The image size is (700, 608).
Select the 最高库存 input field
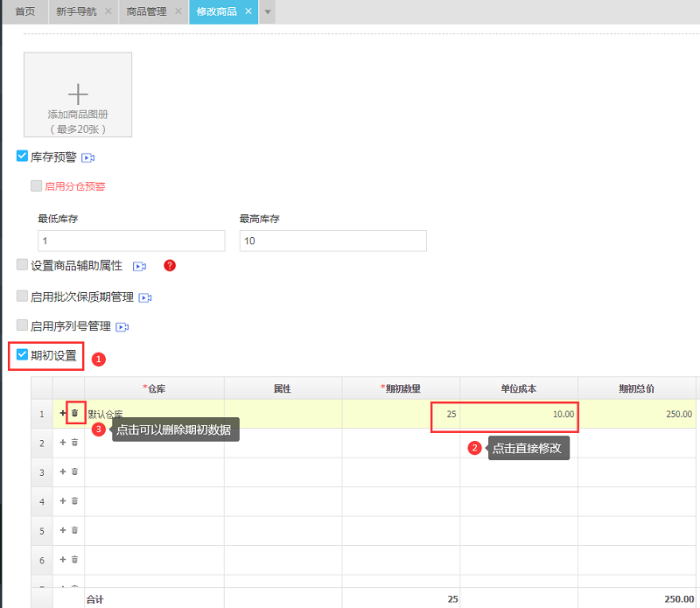click(332, 241)
